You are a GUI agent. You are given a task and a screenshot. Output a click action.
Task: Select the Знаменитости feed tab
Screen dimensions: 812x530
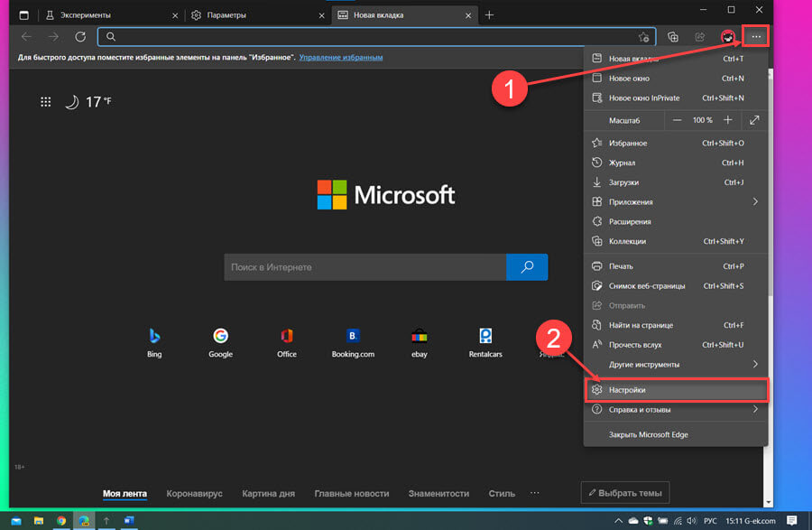[x=438, y=494]
